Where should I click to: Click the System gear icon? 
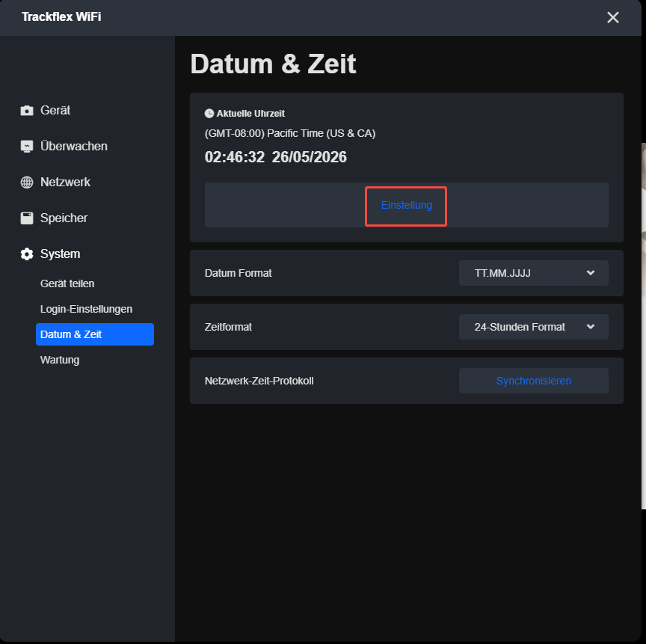coord(27,254)
